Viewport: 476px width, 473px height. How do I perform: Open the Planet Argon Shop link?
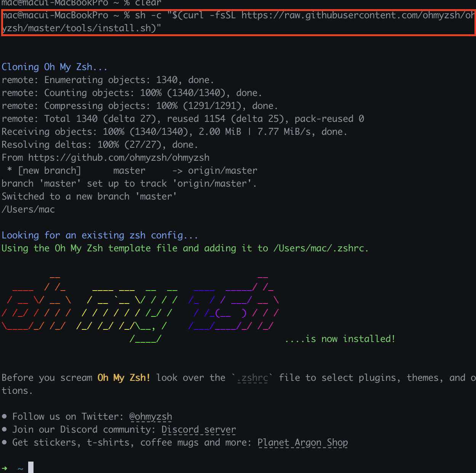pyautogui.click(x=303, y=443)
